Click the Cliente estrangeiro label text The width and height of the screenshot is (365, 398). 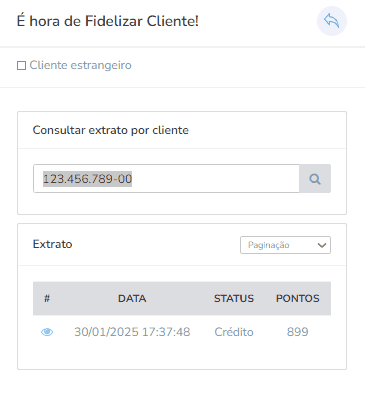coord(80,65)
